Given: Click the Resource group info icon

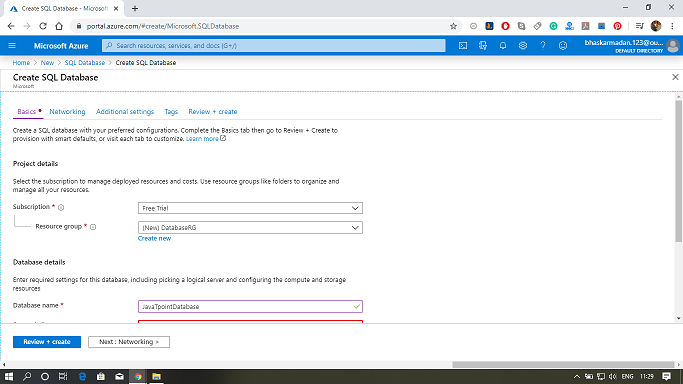Looking at the screenshot, I should pyautogui.click(x=93, y=227).
